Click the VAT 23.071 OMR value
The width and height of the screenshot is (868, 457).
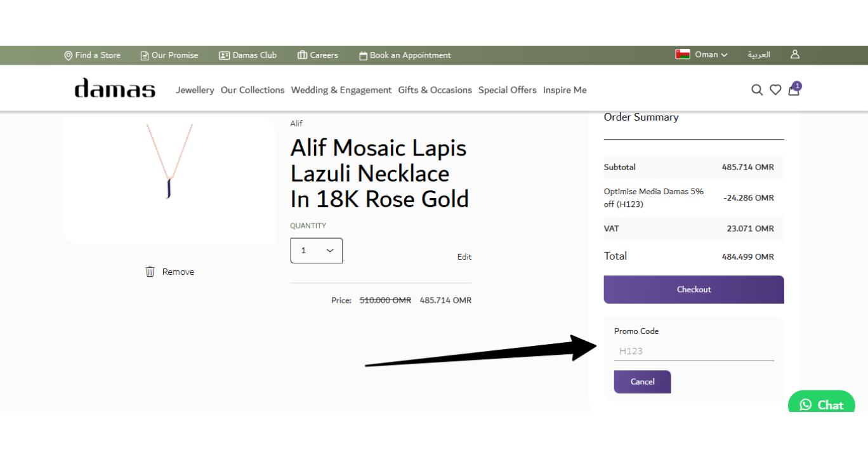pos(750,228)
